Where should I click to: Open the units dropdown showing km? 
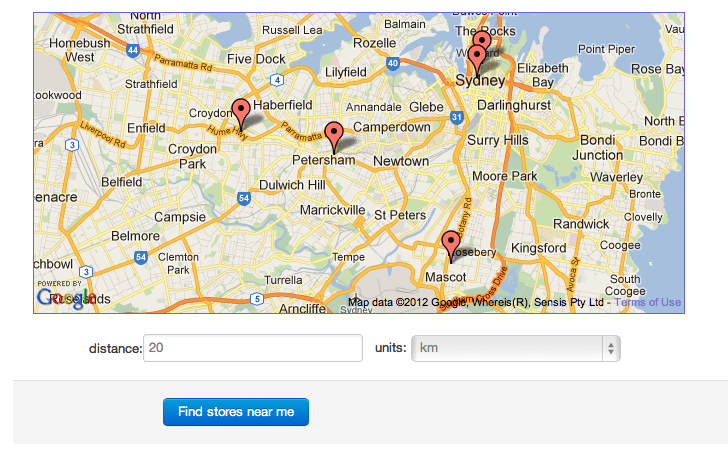(515, 348)
